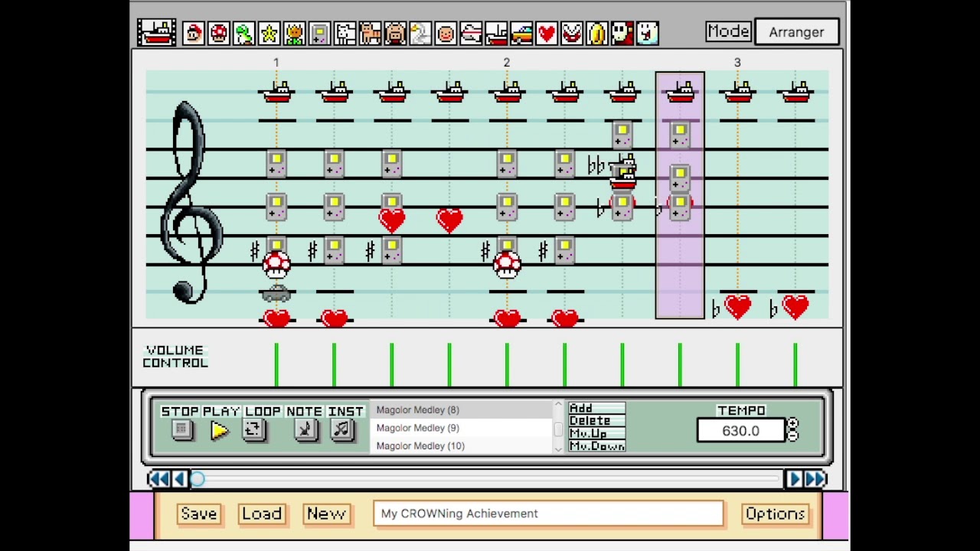Select the Airplane instrument icon
The width and height of the screenshot is (980, 551).
click(471, 33)
